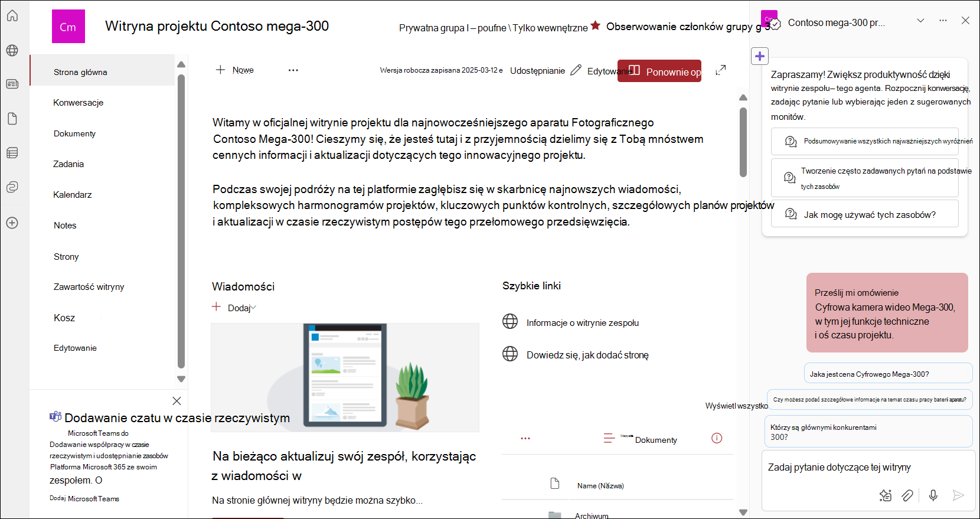
Task: Click the purple plus new chat icon
Action: click(x=760, y=57)
